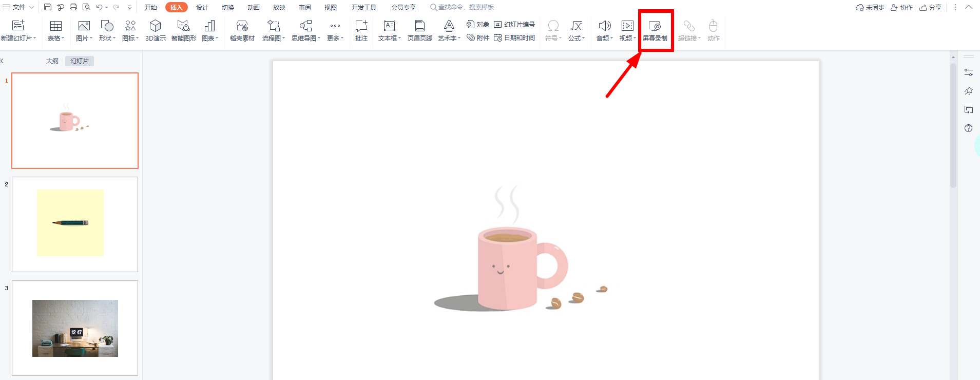
Task: Insert an 附件 attachment
Action: pyautogui.click(x=477, y=37)
